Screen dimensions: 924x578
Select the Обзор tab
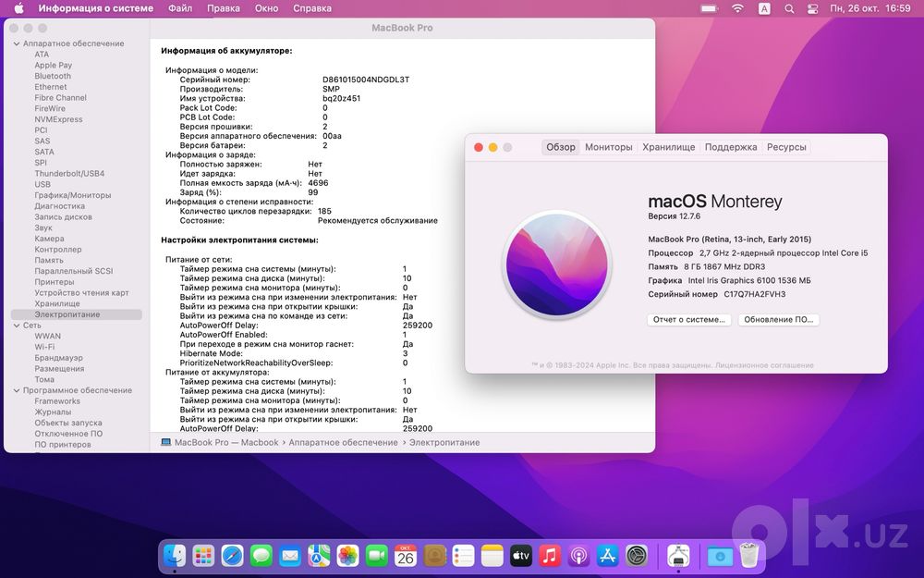click(x=561, y=147)
